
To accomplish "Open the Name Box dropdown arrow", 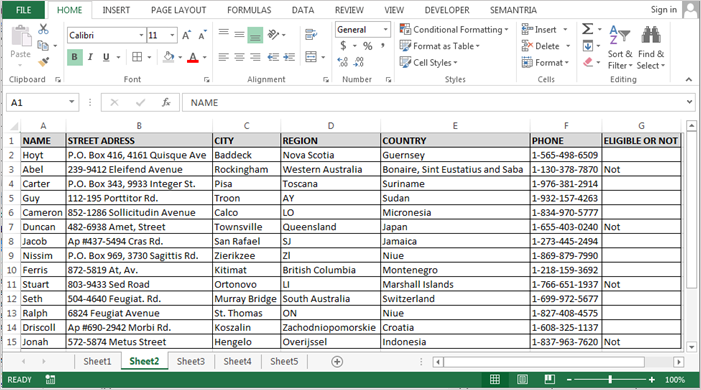I will [x=72, y=102].
